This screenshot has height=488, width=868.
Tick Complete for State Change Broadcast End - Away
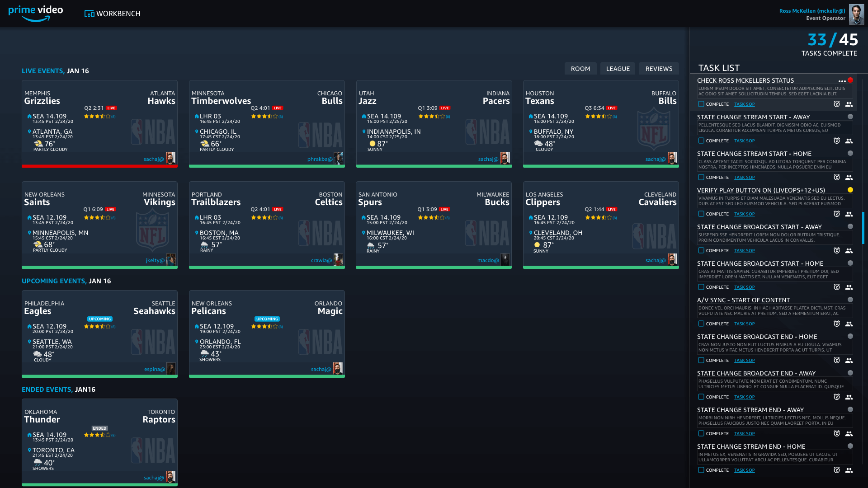(x=701, y=397)
